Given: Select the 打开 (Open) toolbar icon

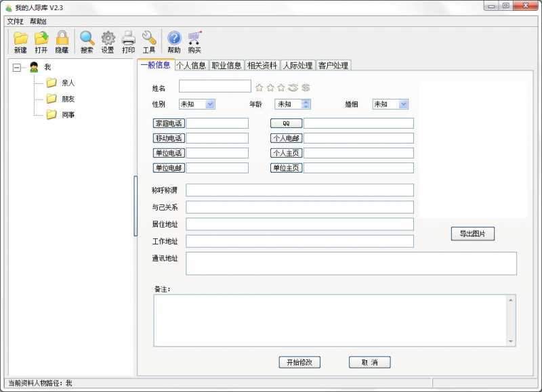Looking at the screenshot, I should (x=41, y=41).
